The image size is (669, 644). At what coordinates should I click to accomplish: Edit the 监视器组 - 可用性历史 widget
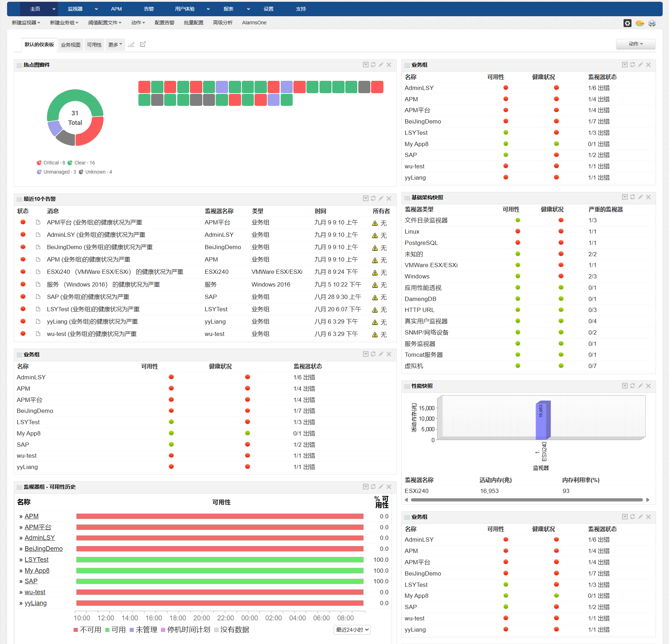point(381,487)
